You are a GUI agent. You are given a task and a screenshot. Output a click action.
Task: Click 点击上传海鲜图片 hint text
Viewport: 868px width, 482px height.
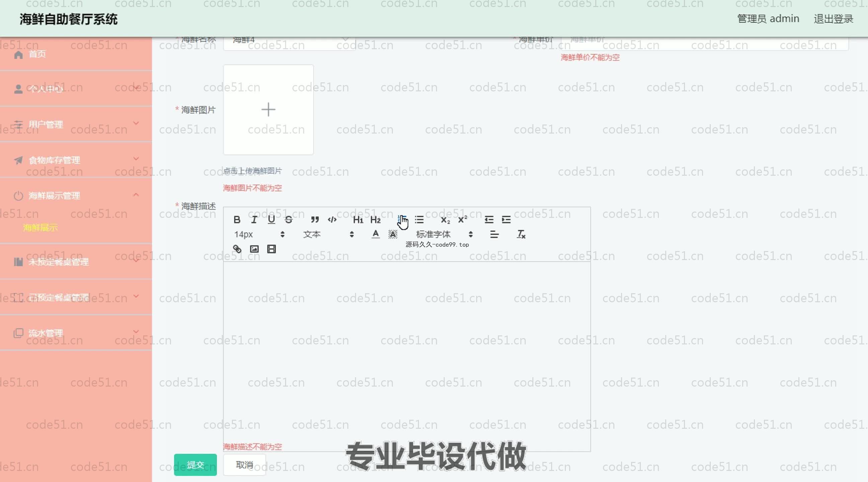pos(252,171)
